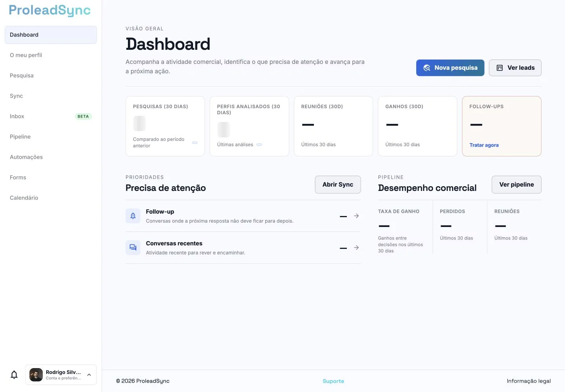
Task: Open the Pesquisa section
Action: [51, 76]
